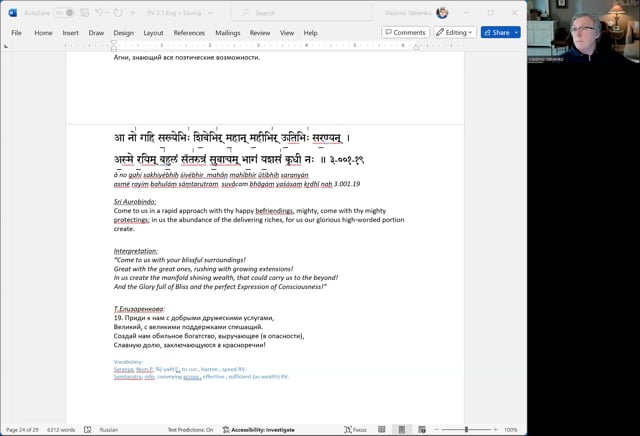Viewport: 640px width, 436px height.
Task: Select the Web Layout view icon
Action: pyautogui.click(x=422, y=429)
